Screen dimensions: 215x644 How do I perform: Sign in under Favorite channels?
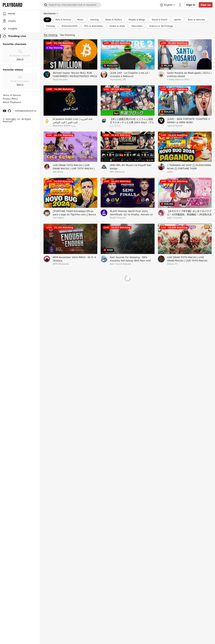20,59
